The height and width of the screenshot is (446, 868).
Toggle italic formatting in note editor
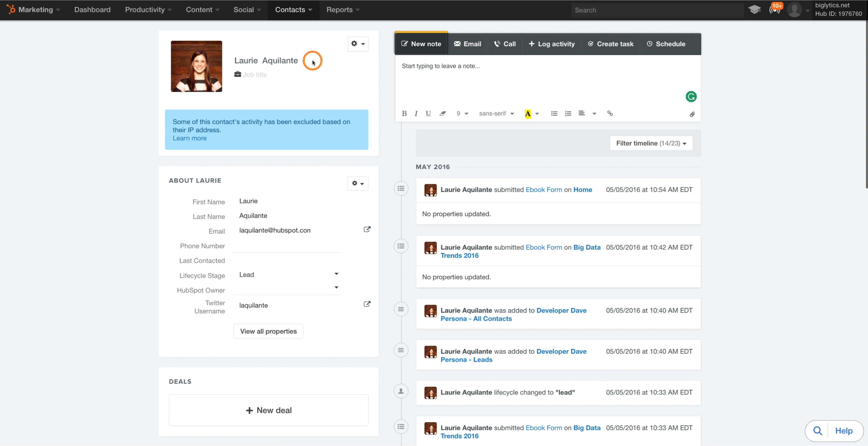416,114
